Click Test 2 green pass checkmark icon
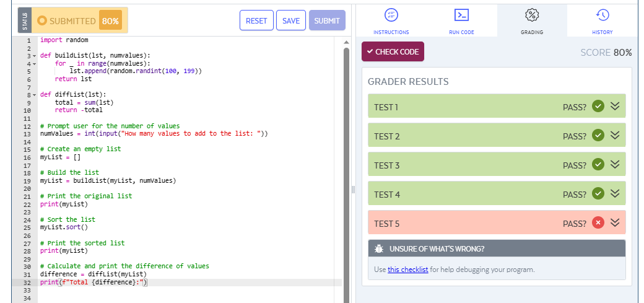Screen dimensions: 644x303 [x=598, y=135]
